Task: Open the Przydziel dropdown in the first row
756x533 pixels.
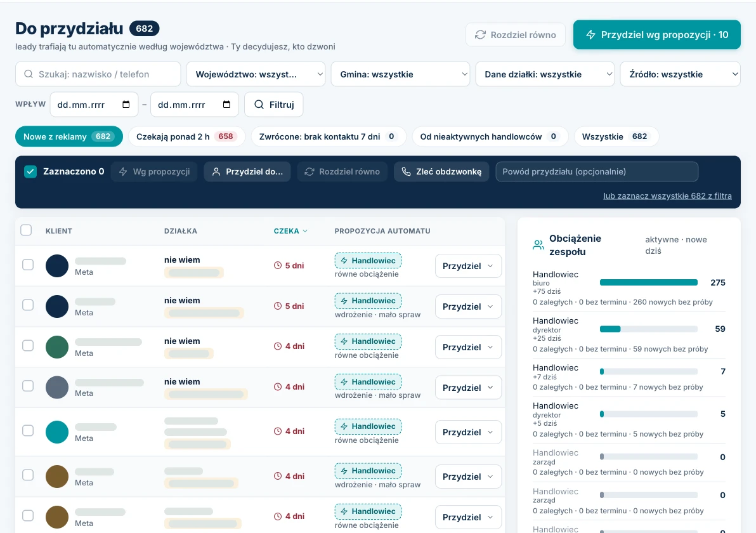Action: [468, 266]
